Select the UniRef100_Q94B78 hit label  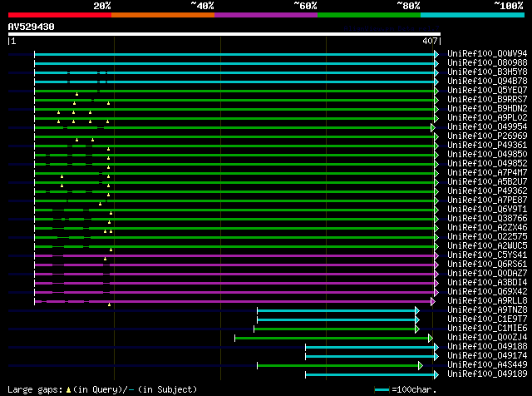(487, 82)
